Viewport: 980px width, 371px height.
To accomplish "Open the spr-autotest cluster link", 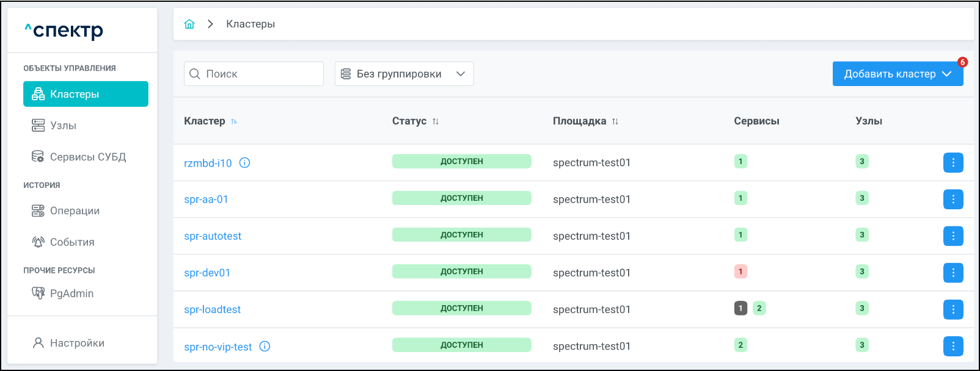I will tap(213, 236).
